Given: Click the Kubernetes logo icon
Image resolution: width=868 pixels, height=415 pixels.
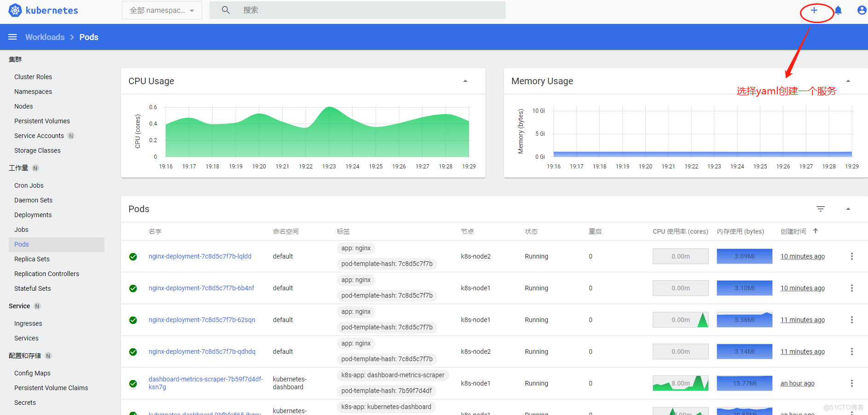Looking at the screenshot, I should pyautogui.click(x=15, y=10).
